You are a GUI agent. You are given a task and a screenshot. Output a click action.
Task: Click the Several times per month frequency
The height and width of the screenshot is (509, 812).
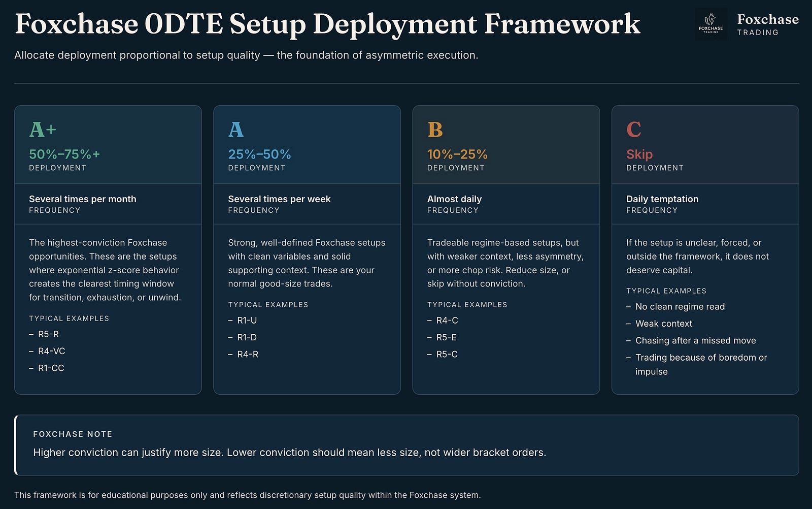coord(83,199)
